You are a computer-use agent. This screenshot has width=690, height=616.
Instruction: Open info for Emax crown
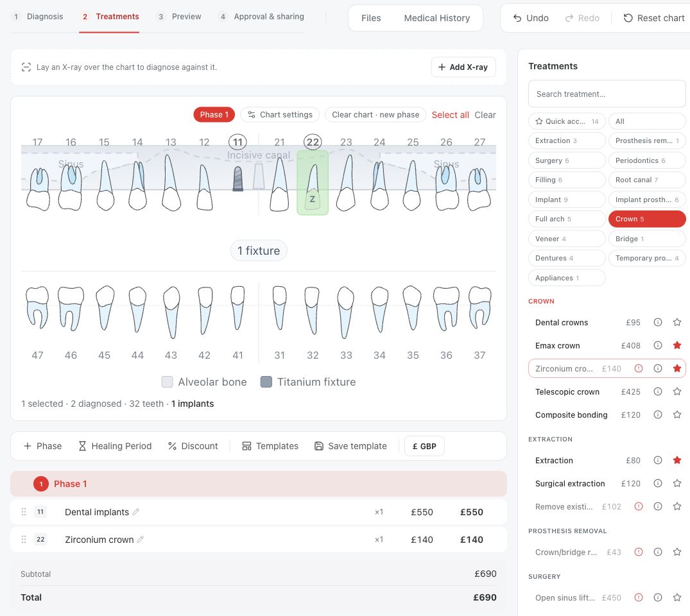click(x=657, y=345)
